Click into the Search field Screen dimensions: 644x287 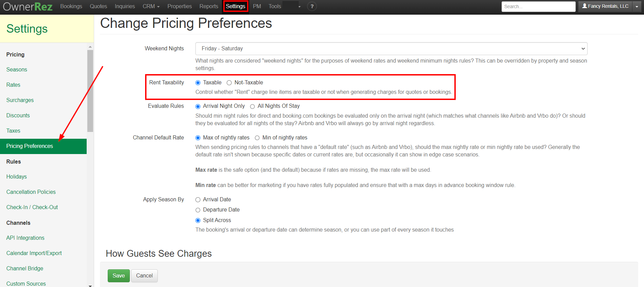(538, 6)
